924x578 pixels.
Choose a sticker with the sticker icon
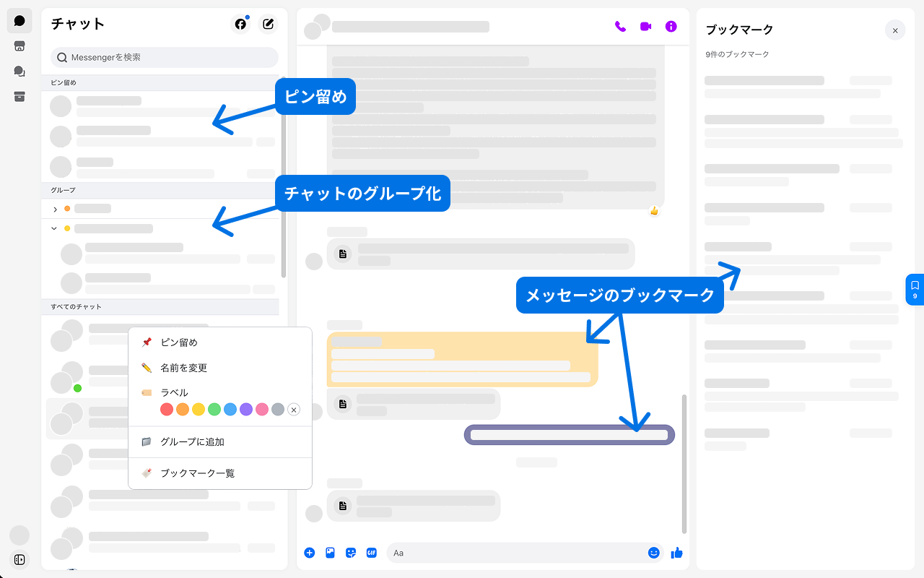point(351,553)
